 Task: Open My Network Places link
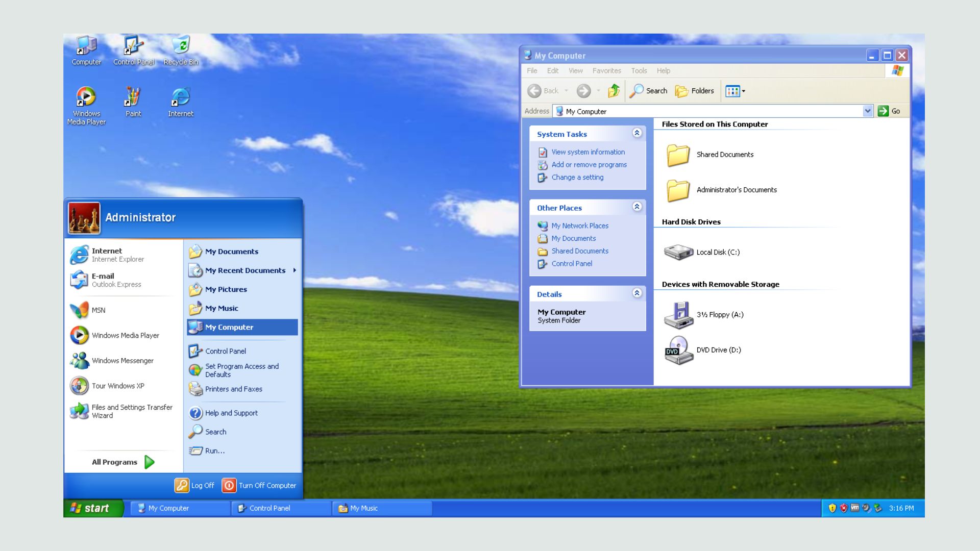click(573, 226)
